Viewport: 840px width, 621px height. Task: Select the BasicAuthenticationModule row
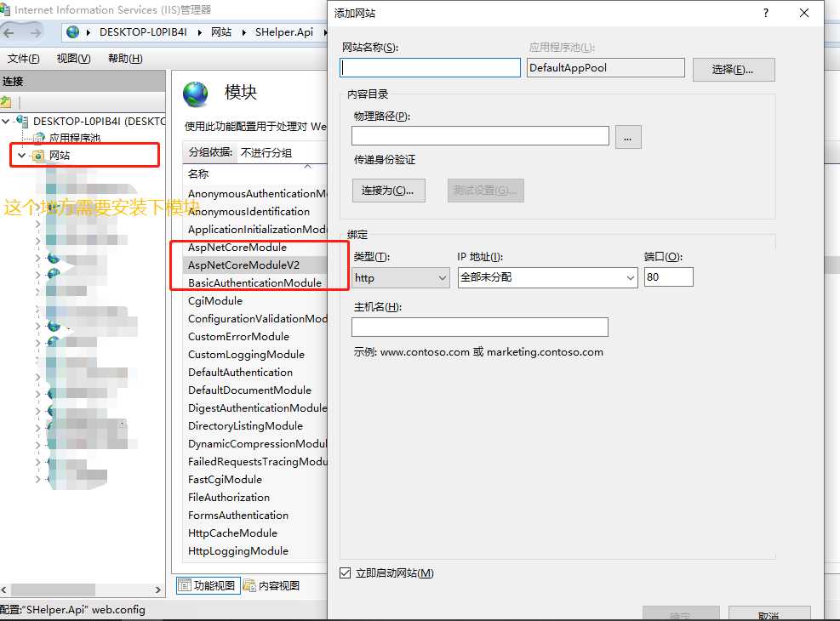256,282
